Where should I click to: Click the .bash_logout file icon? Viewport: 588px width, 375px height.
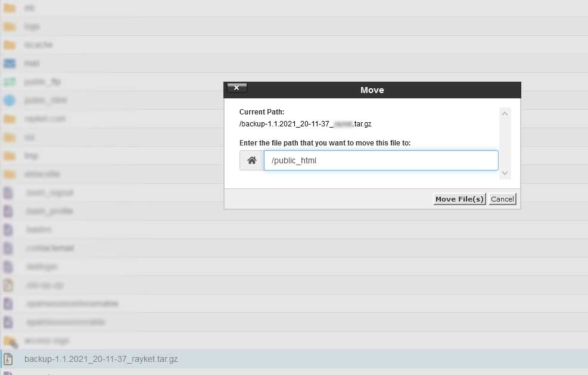pos(8,193)
